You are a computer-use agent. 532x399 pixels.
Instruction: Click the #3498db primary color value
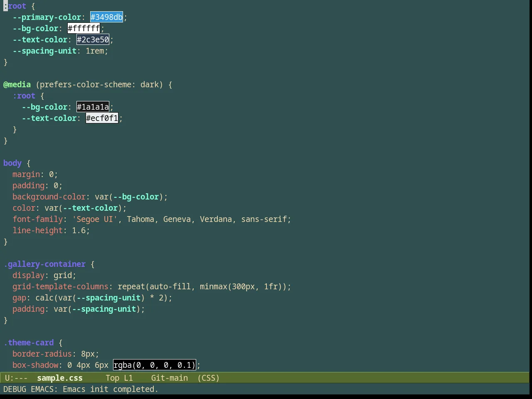[106, 17]
